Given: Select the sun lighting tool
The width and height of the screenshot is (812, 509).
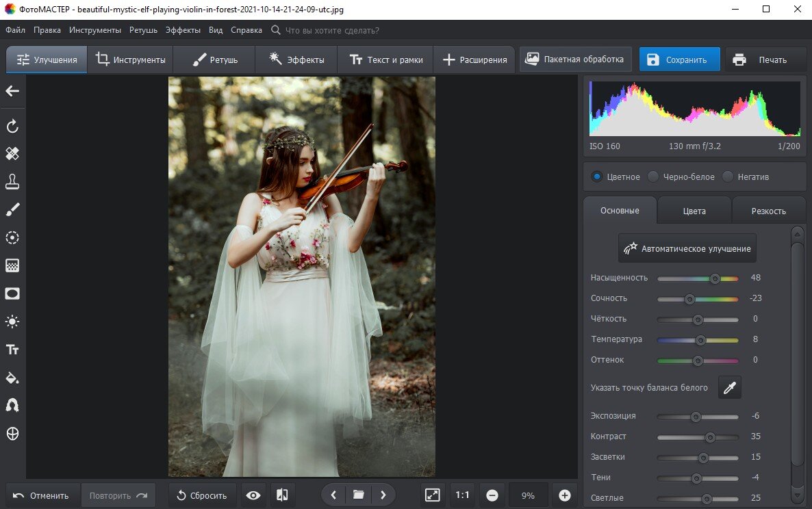Looking at the screenshot, I should pyautogui.click(x=12, y=322).
